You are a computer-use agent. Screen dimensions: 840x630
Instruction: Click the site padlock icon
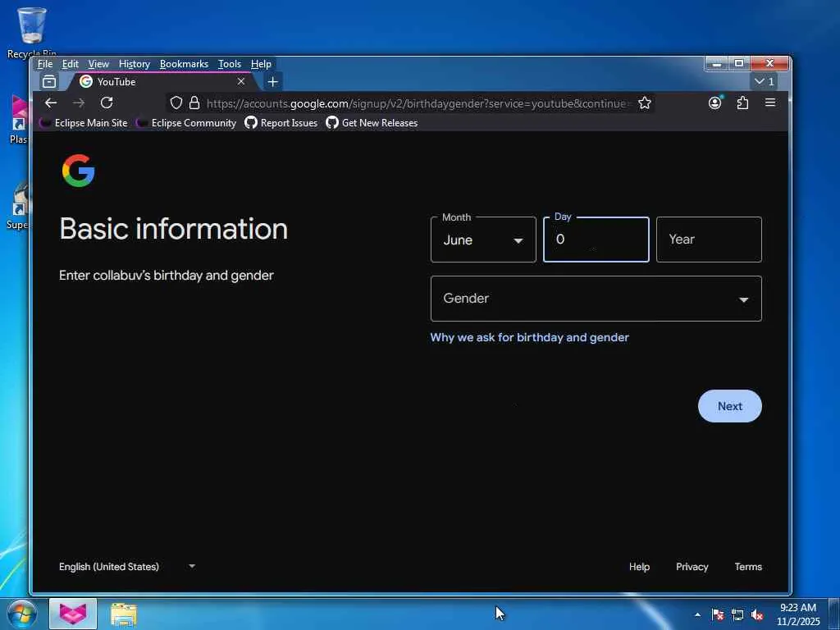[x=194, y=103]
